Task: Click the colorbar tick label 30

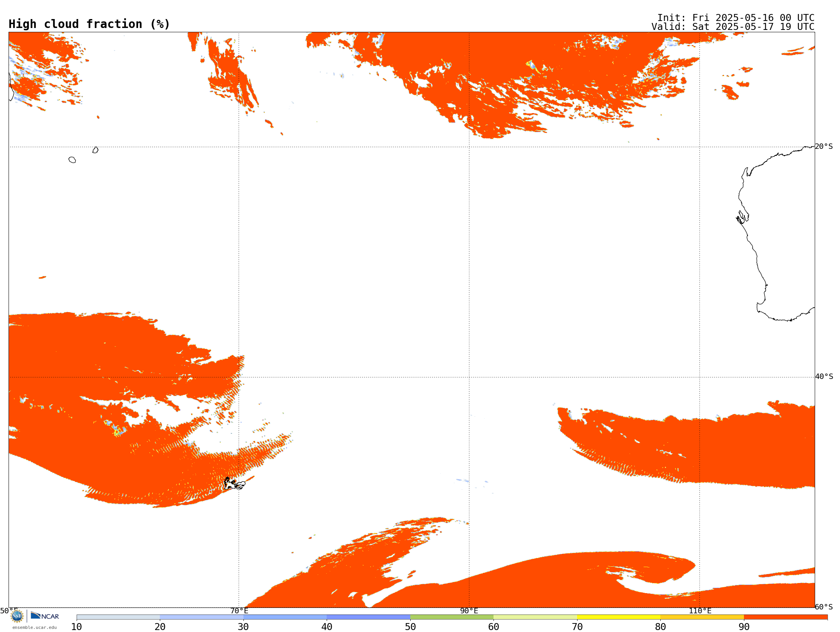Action: click(243, 627)
